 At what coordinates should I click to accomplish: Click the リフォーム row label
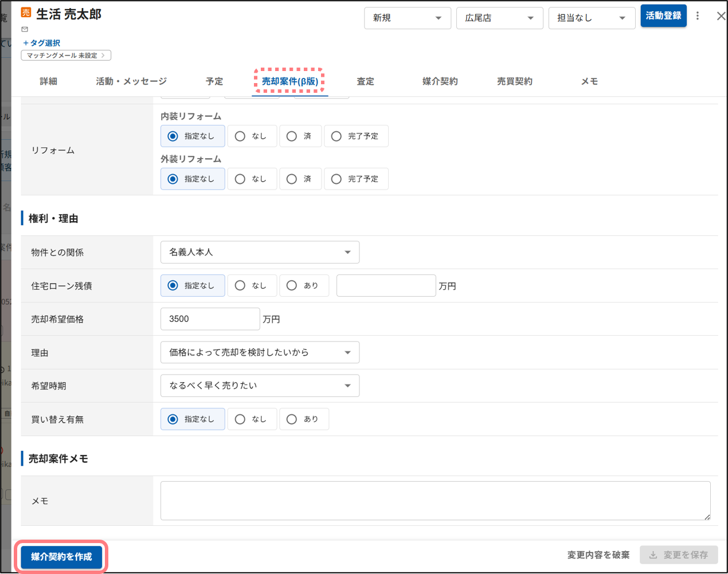53,151
